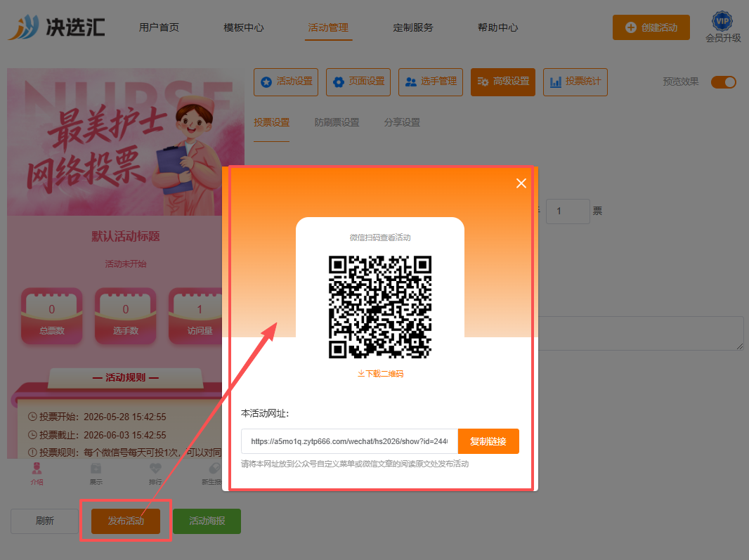Click the gear icon on 页面设置
Viewport: 749px width, 560px height.
point(339,82)
